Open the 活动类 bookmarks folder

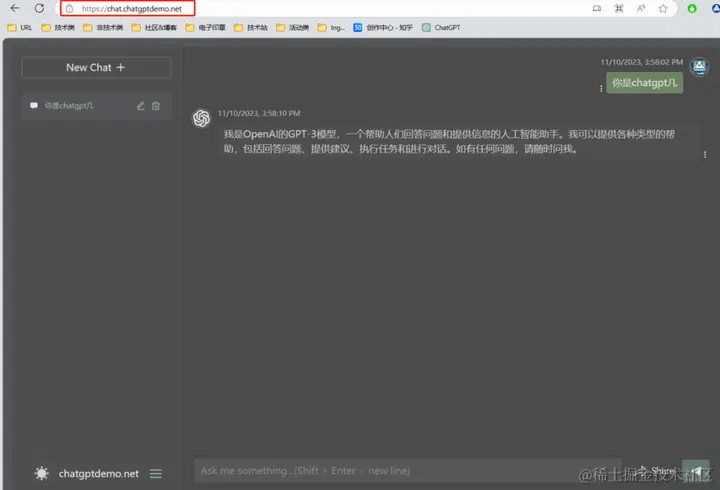292,28
